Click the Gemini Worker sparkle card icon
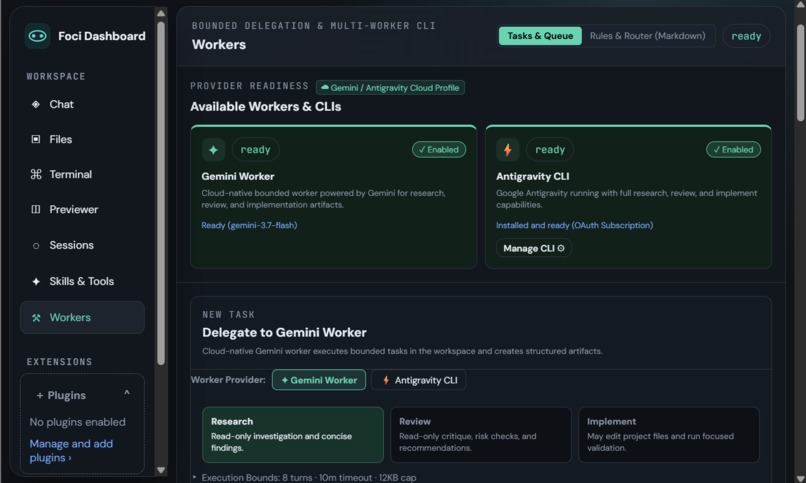This screenshot has height=483, width=806. 213,150
